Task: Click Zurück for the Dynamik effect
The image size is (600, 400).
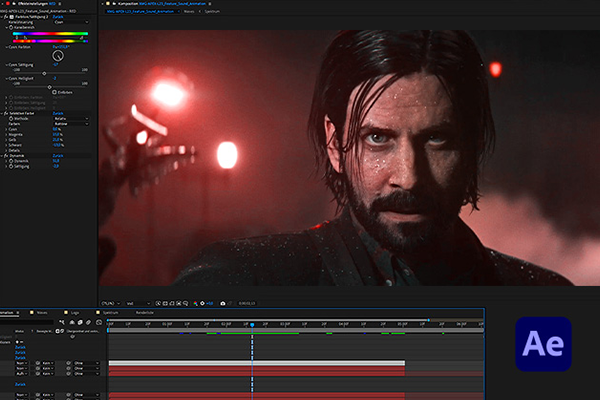Action: click(58, 156)
